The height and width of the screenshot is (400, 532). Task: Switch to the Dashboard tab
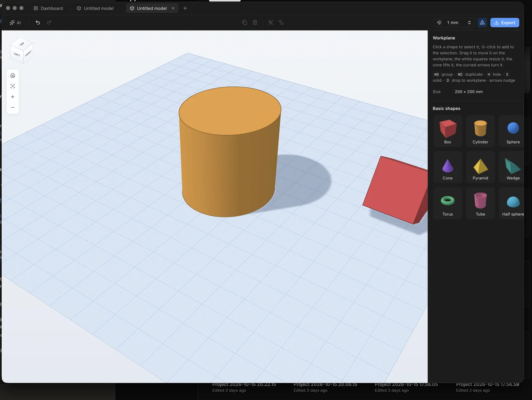48,8
